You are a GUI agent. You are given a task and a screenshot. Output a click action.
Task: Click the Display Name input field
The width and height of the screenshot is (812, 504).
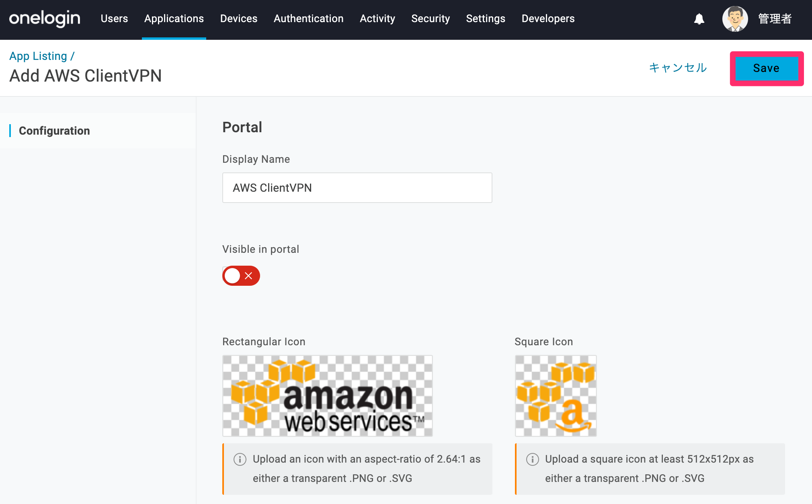pyautogui.click(x=357, y=188)
